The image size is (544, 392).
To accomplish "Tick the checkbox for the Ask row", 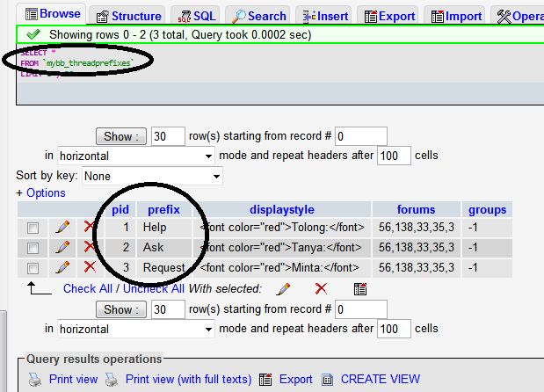I will pos(33,248).
